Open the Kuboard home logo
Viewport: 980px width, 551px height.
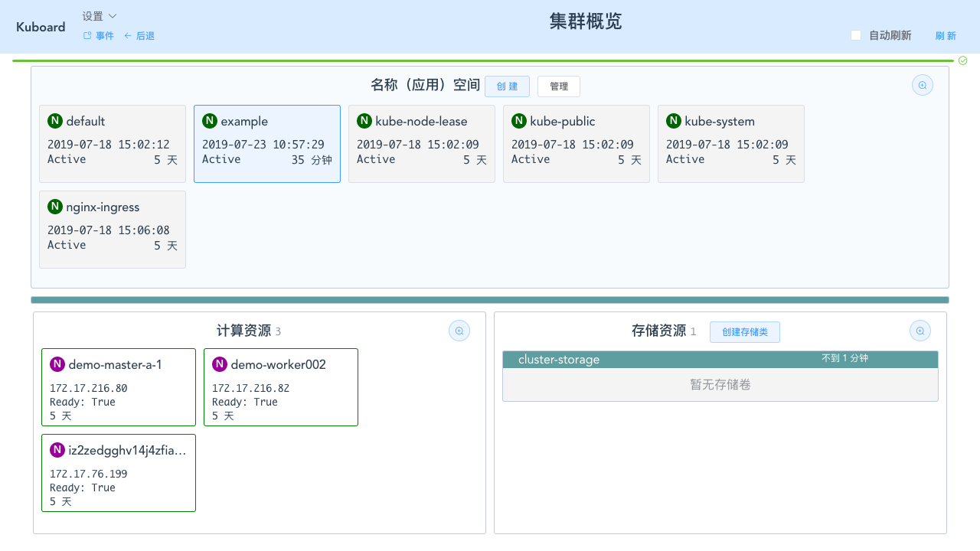(40, 27)
